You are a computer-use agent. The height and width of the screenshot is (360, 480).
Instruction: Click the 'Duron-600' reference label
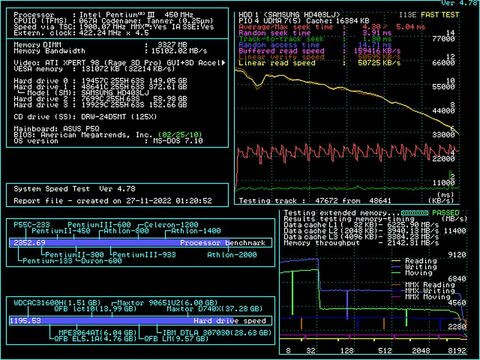[101, 261]
